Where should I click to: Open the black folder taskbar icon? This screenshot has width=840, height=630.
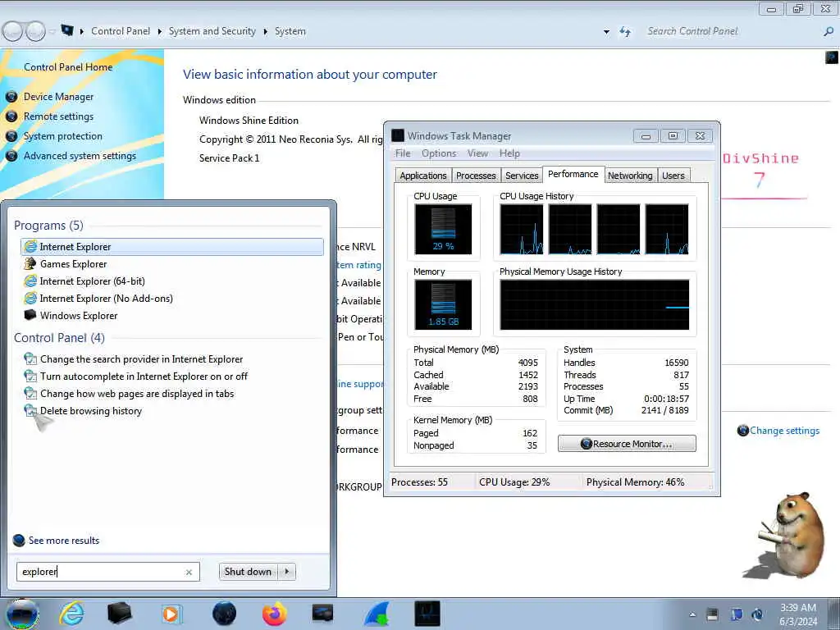[120, 614]
